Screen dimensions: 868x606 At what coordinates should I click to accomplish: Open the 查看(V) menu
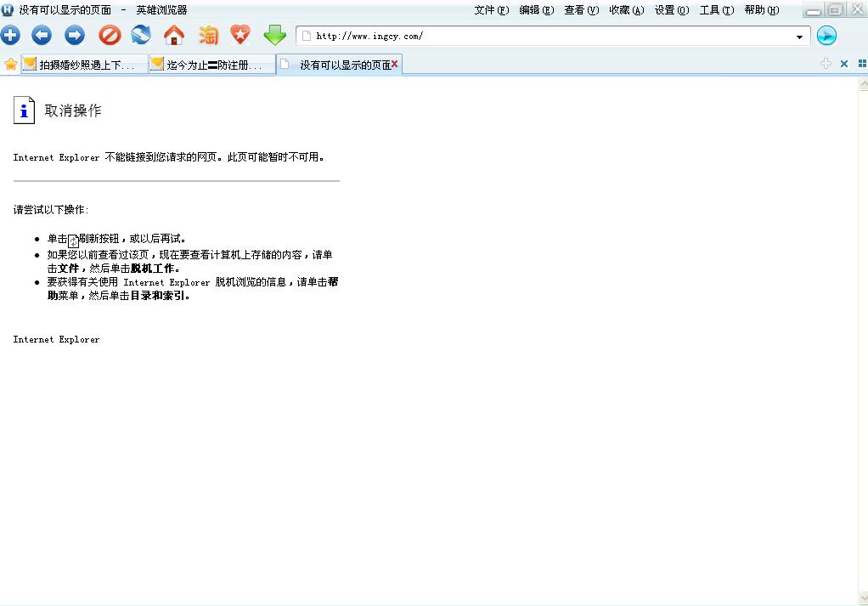click(x=581, y=10)
